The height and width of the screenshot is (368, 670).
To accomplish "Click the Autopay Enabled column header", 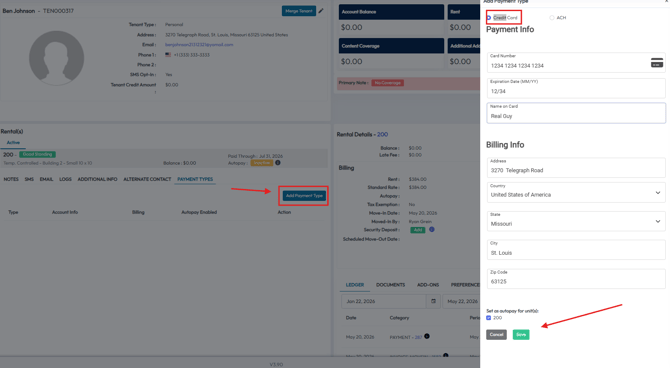I will 199,212.
